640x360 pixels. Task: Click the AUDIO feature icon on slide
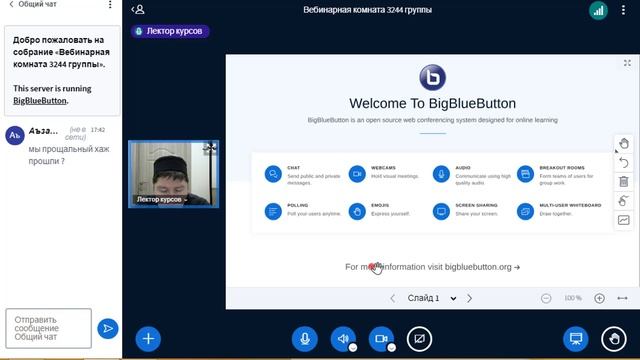[441, 174]
